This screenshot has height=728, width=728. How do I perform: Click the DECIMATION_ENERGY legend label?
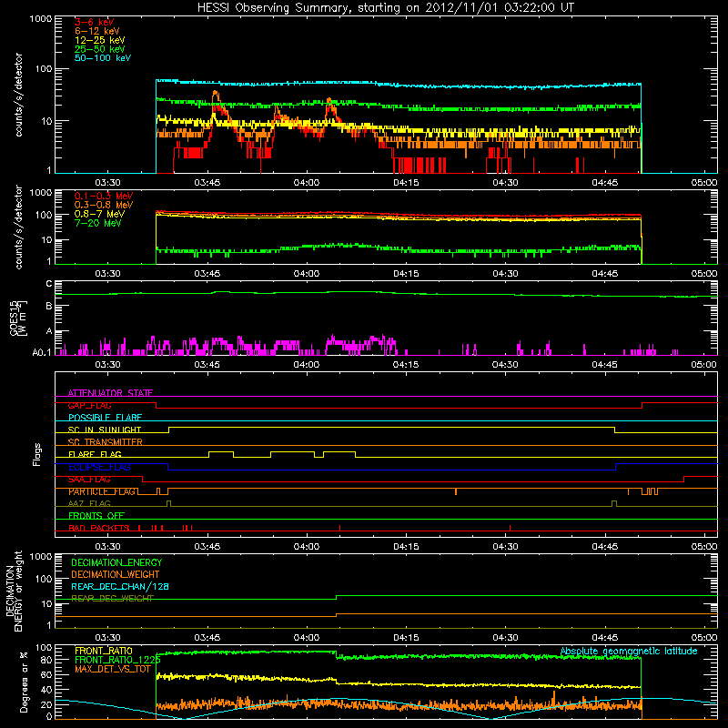[116, 562]
